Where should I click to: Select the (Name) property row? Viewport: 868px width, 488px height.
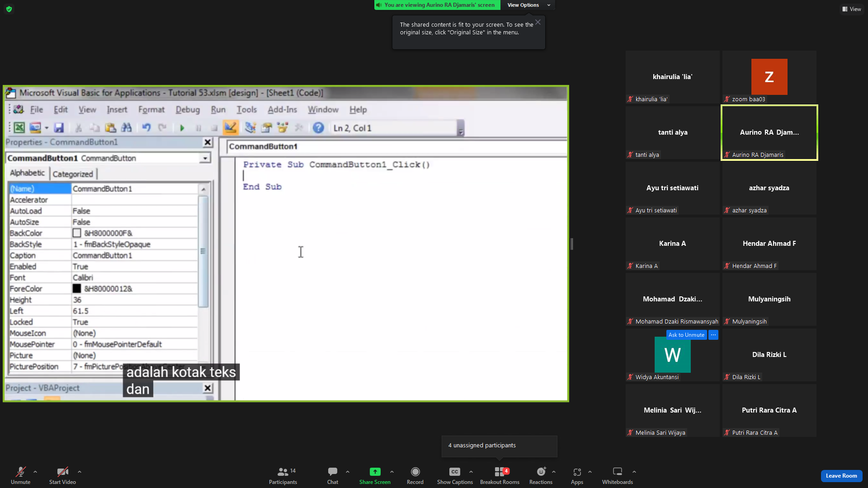[103, 188]
